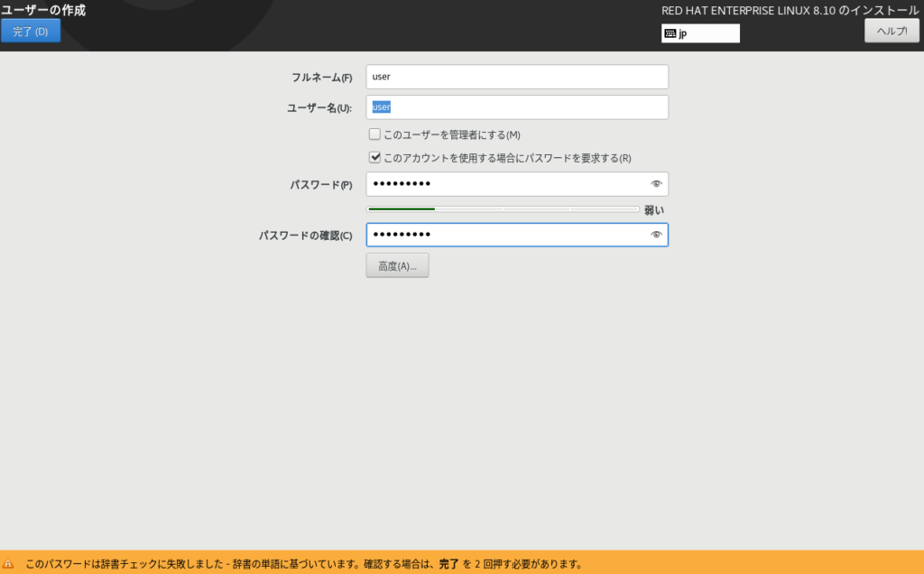Open help with the ヘルプ! button
This screenshot has height=574, width=924.
(x=892, y=31)
